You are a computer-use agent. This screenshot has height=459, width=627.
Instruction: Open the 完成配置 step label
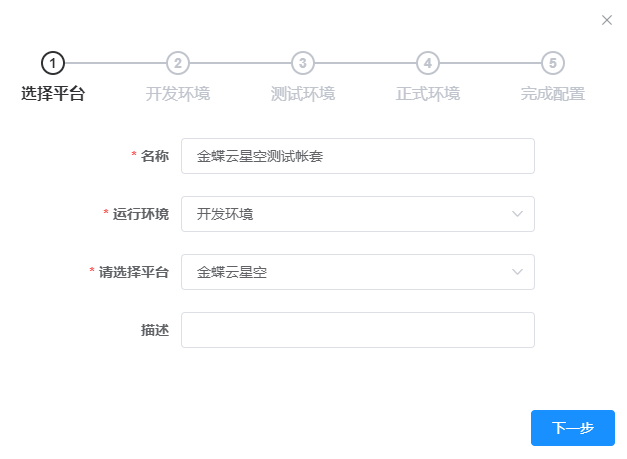pyautogui.click(x=553, y=94)
